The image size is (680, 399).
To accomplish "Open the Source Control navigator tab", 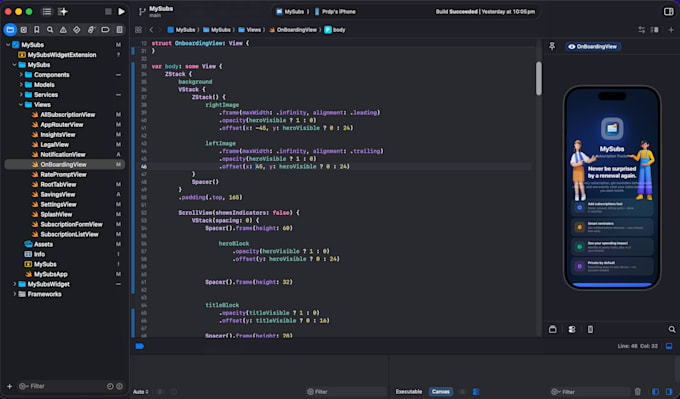I will coord(24,29).
